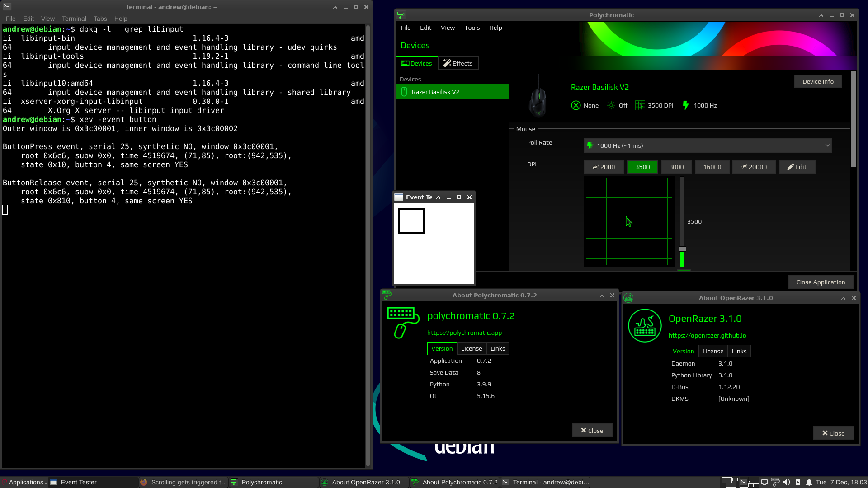
Task: Click the brightness Off sun icon
Action: pos(611,105)
